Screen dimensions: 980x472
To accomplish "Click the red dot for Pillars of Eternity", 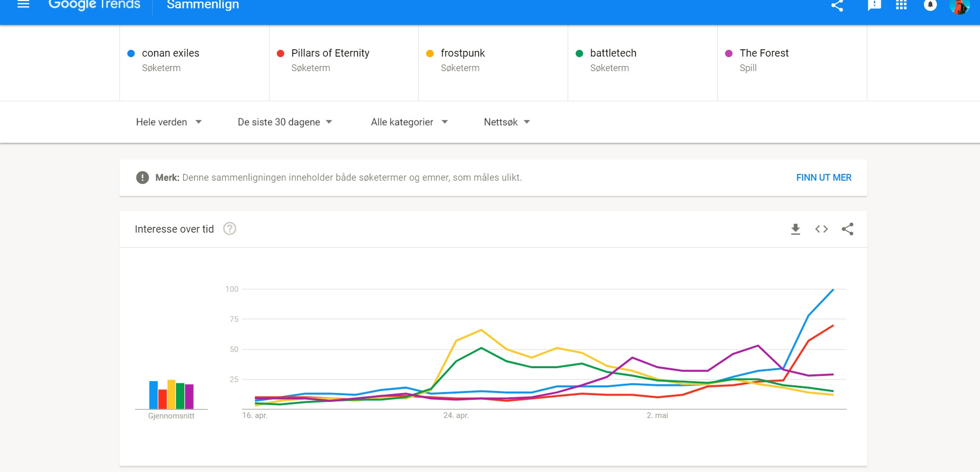I will (280, 53).
